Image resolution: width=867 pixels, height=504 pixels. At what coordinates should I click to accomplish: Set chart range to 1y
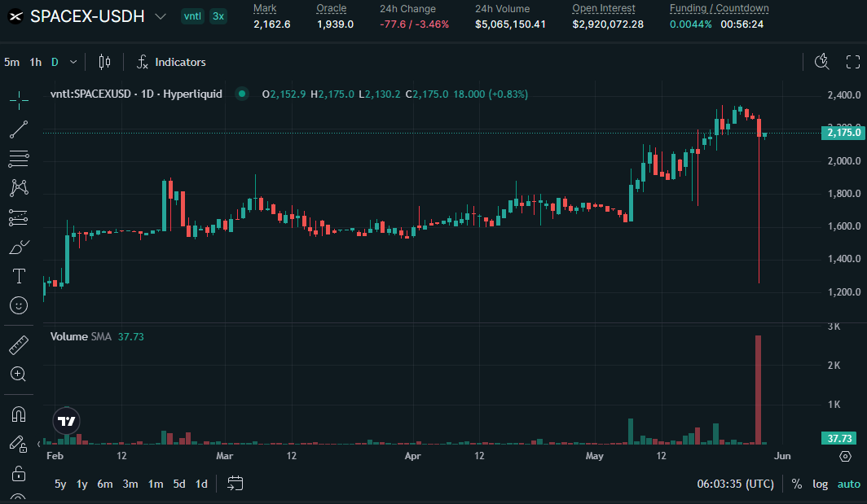click(x=81, y=484)
